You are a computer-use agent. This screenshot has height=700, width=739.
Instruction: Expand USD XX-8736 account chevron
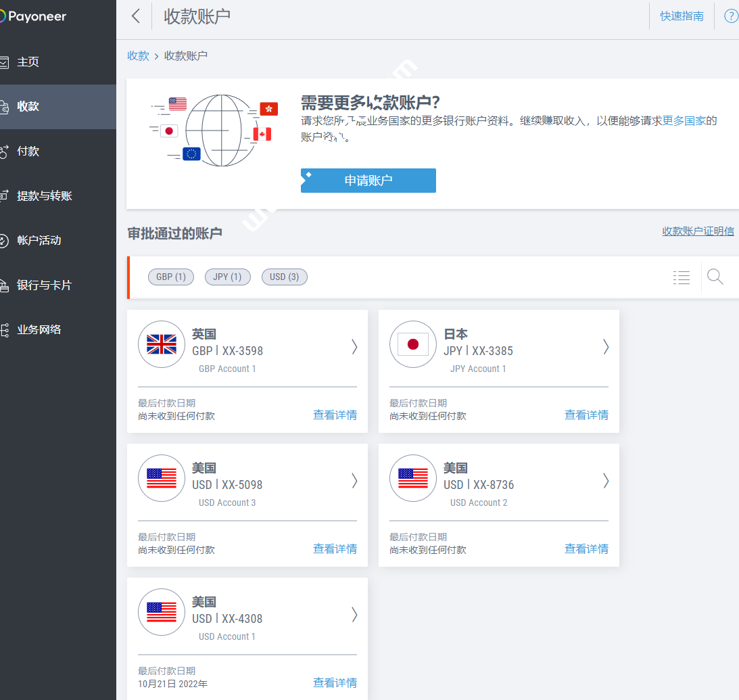point(606,481)
